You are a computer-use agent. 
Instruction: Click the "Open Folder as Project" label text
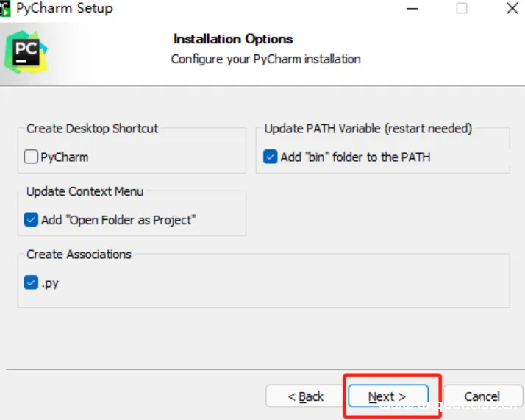click(129, 220)
